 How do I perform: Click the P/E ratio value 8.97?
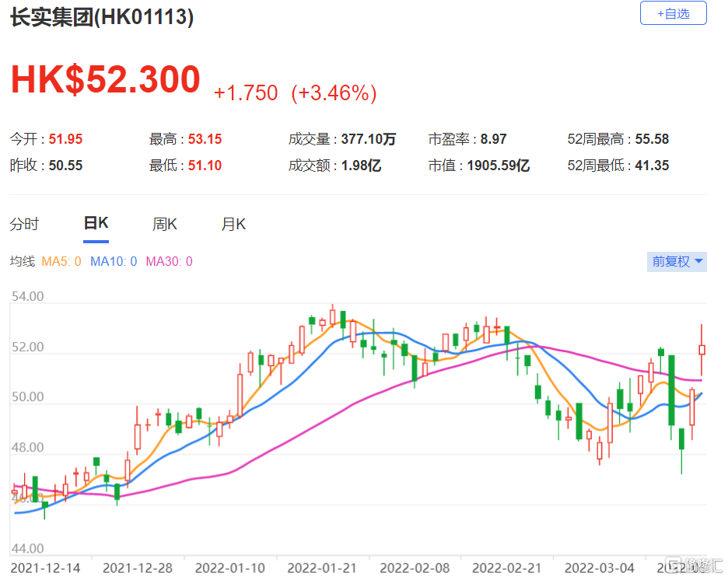(494, 139)
